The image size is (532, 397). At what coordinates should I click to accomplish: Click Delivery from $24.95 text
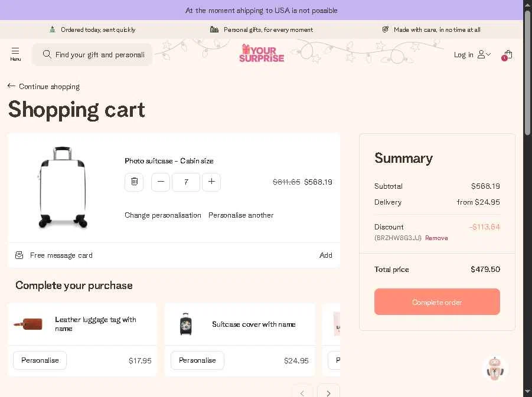[x=478, y=202]
